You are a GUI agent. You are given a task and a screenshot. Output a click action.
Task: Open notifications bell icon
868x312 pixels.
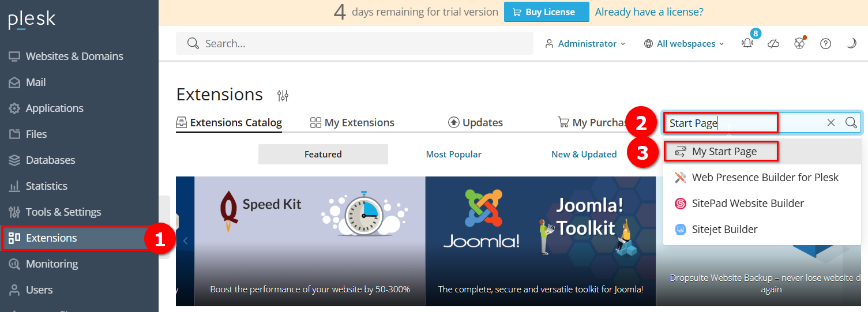(747, 43)
